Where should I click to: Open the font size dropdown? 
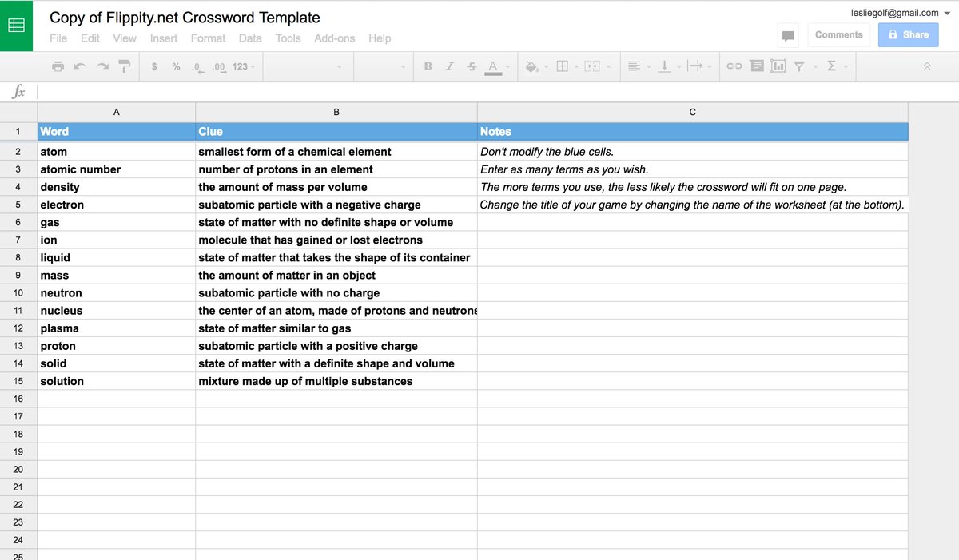(383, 66)
